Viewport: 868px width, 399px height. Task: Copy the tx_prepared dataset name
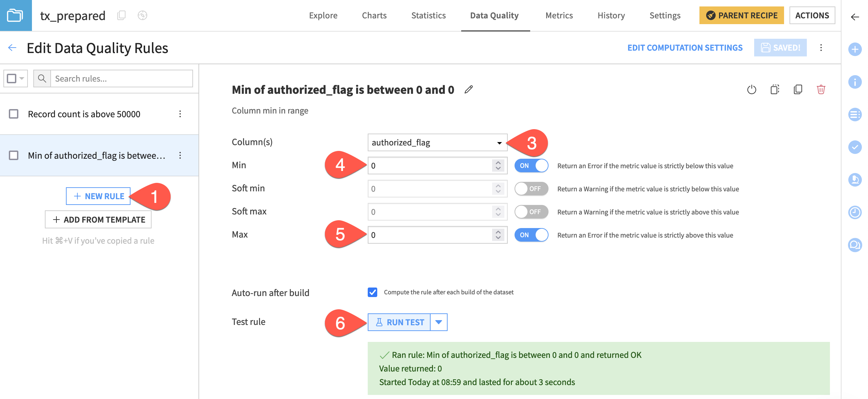pos(121,15)
